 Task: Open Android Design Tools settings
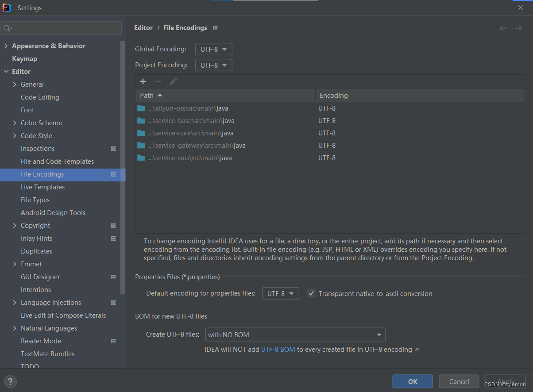(x=53, y=213)
